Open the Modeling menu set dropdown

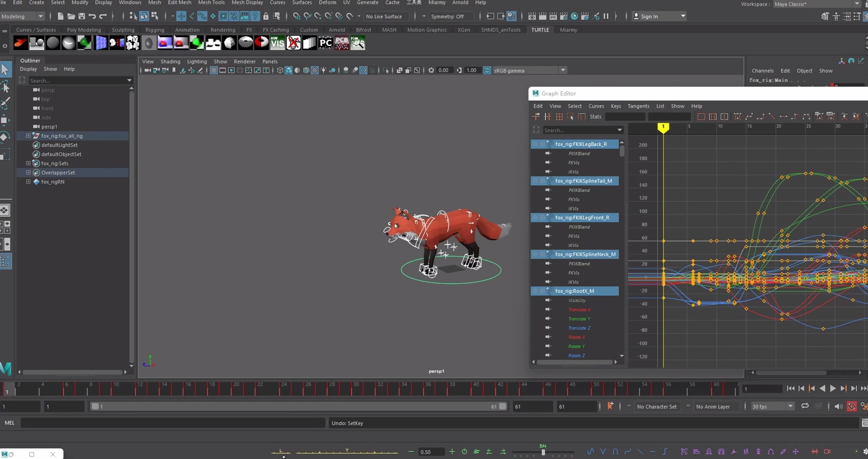click(x=23, y=16)
